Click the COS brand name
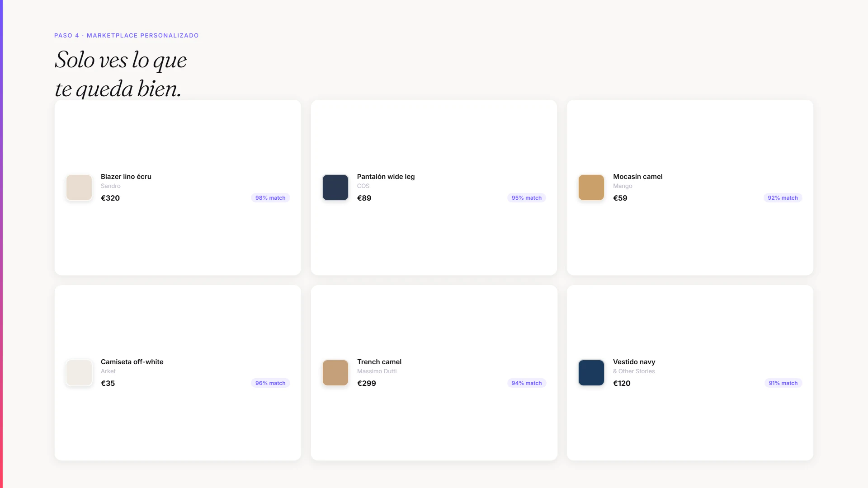Viewport: 868px width, 488px height. (x=363, y=186)
